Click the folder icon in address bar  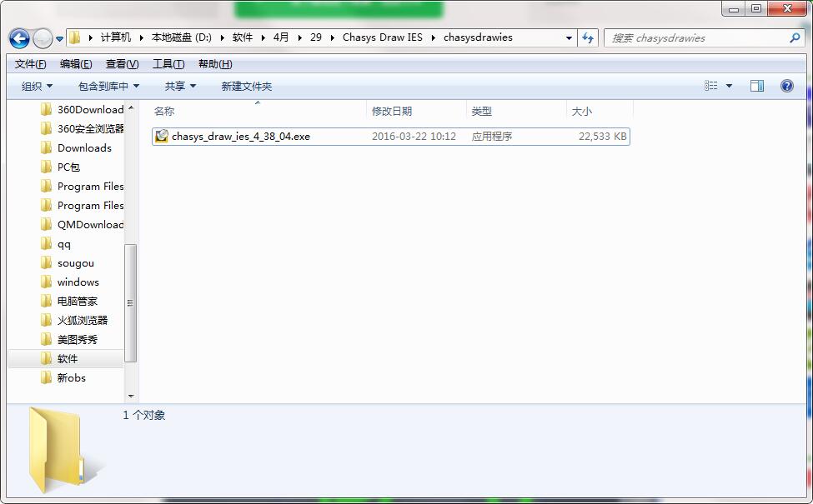[x=75, y=37]
